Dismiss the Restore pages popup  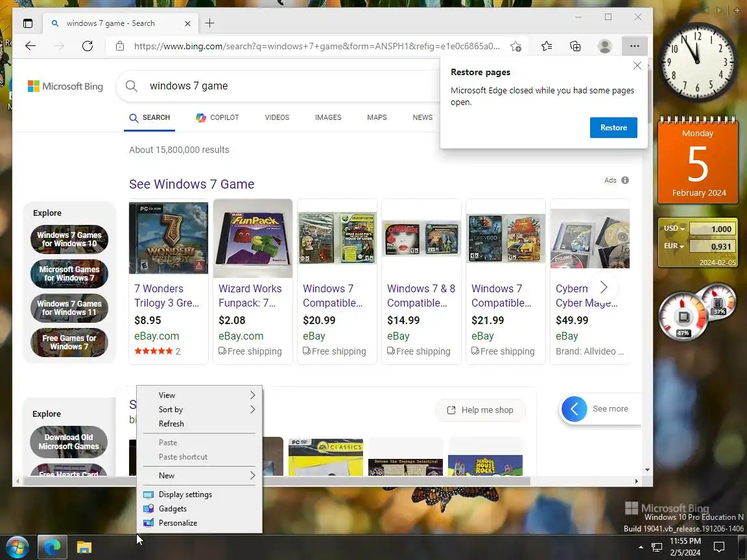[637, 65]
